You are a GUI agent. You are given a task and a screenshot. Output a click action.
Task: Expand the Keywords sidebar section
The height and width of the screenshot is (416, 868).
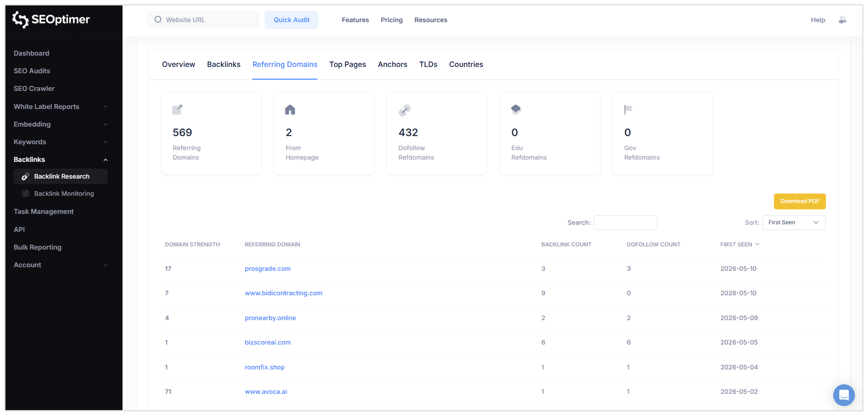click(x=61, y=142)
